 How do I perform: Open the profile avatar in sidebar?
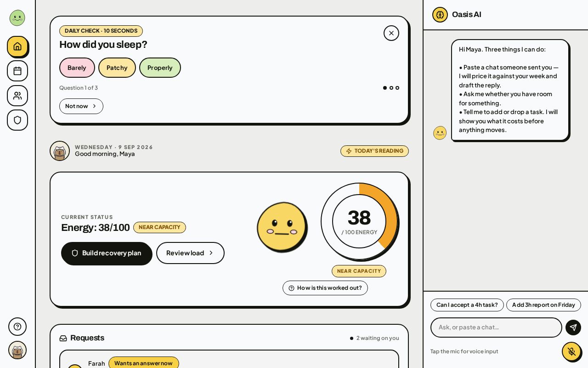tap(17, 350)
